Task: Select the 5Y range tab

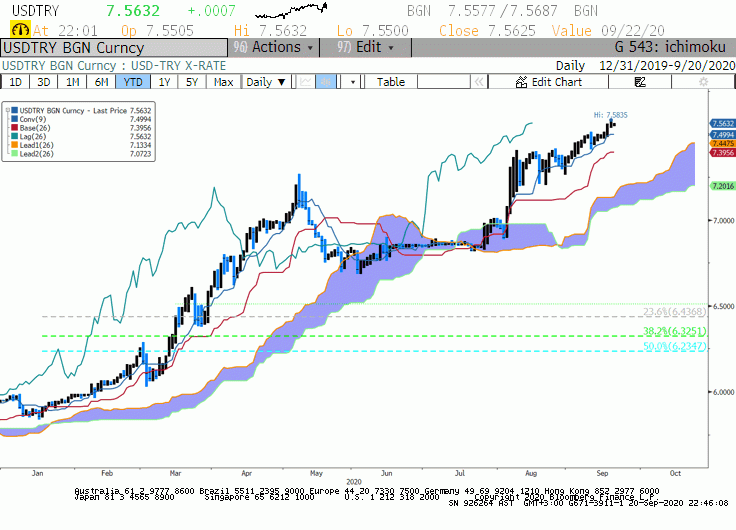Action: pos(192,82)
